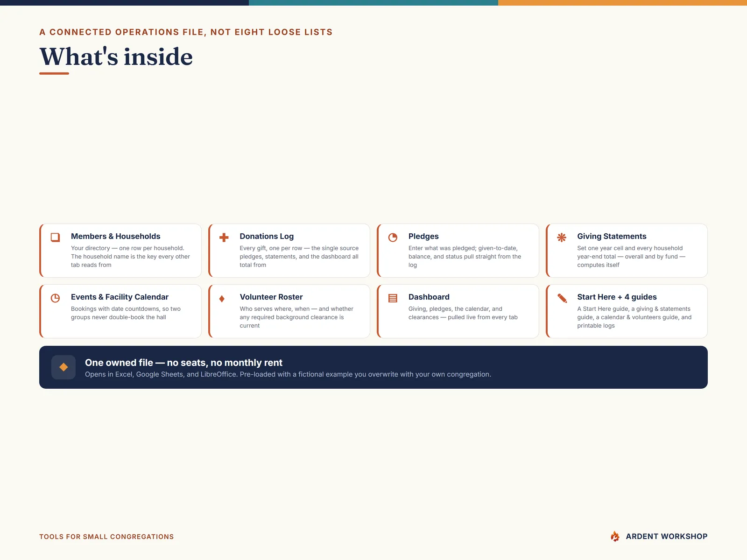Select the Volunteer Roster heading

click(x=271, y=297)
